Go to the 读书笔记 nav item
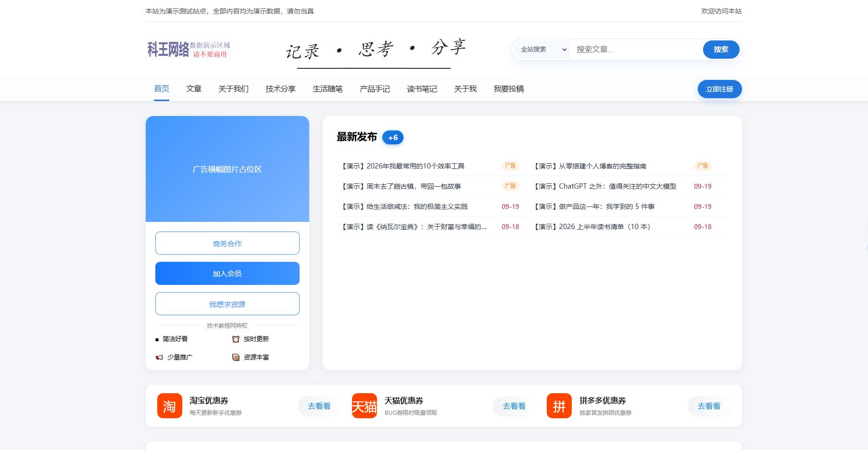Image resolution: width=868 pixels, height=450 pixels. point(422,89)
